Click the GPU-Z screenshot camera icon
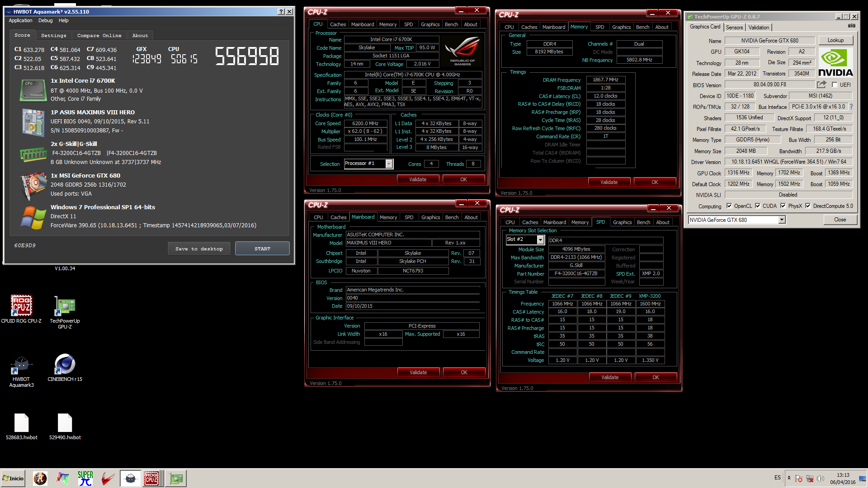The height and width of the screenshot is (488, 868). coord(852,26)
